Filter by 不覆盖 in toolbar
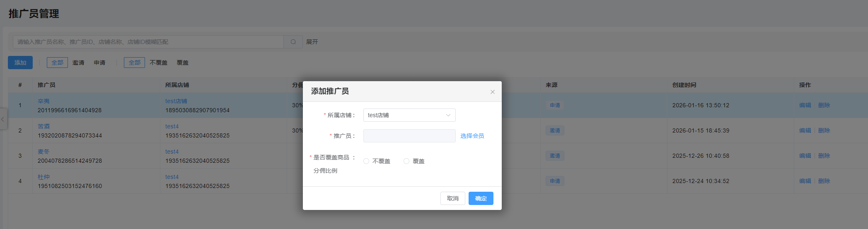Image resolution: width=868 pixels, height=229 pixels. [159, 63]
